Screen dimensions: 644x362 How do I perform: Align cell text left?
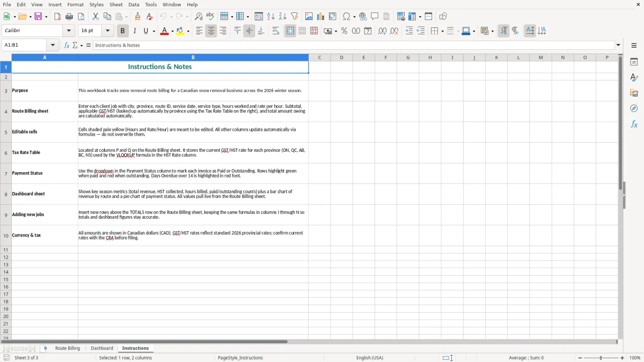click(199, 31)
